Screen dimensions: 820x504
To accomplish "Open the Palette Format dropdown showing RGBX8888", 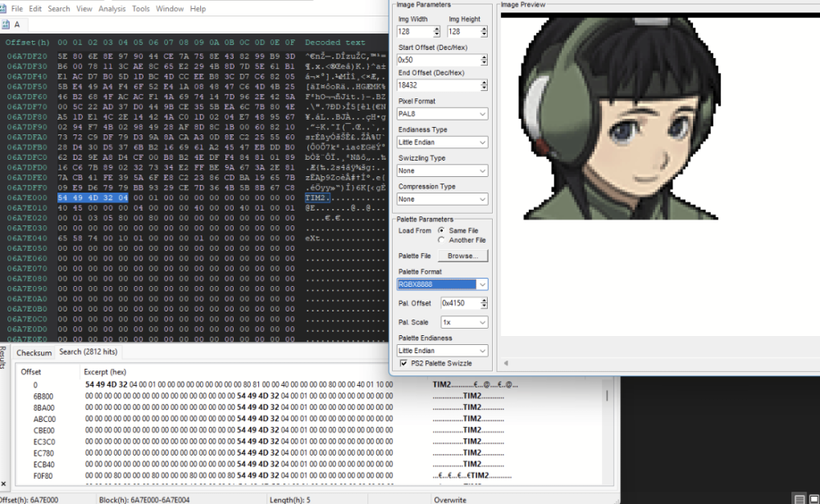I will 443,284.
